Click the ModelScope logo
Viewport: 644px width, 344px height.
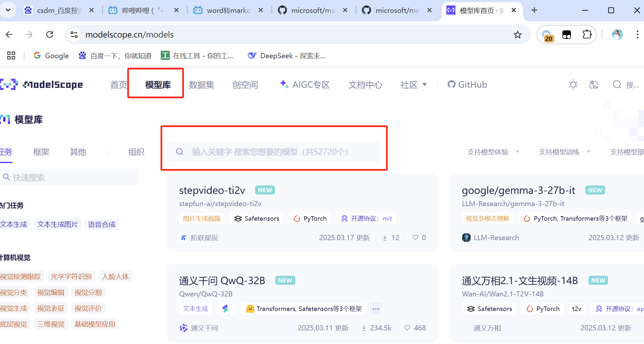click(41, 84)
